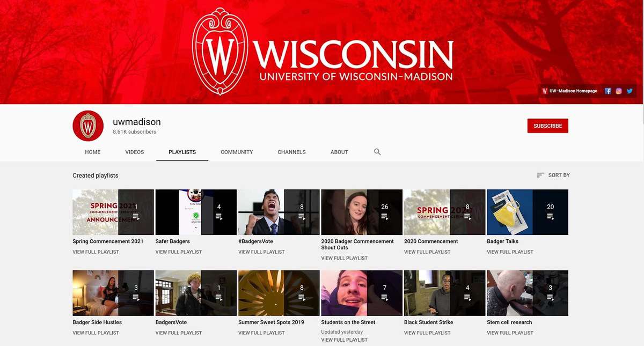This screenshot has width=644, height=346.
Task: Click the sort lines icon next to SORT BY
Action: point(539,175)
